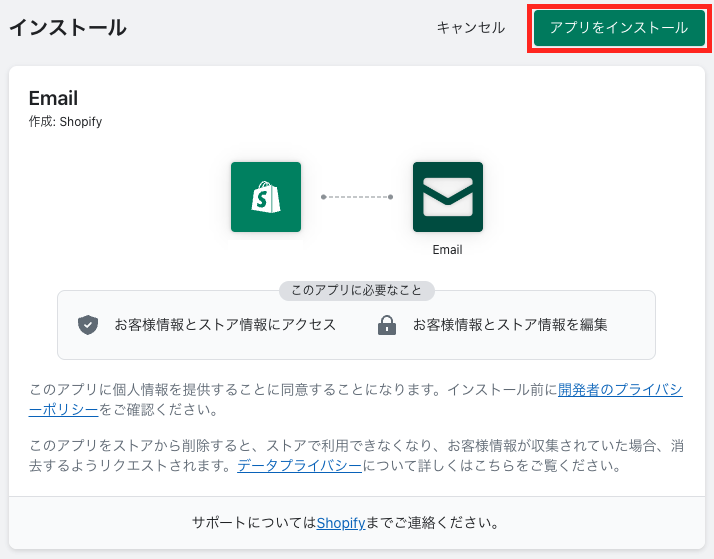The height and width of the screenshot is (559, 714).
Task: Select お客様情報とストア情報を編集 text
Action: click(x=510, y=325)
